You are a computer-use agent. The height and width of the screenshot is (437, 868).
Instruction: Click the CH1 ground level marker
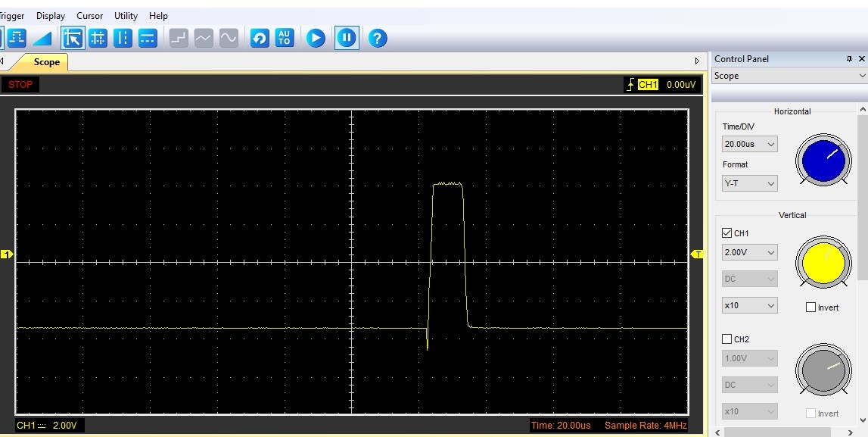[6, 254]
